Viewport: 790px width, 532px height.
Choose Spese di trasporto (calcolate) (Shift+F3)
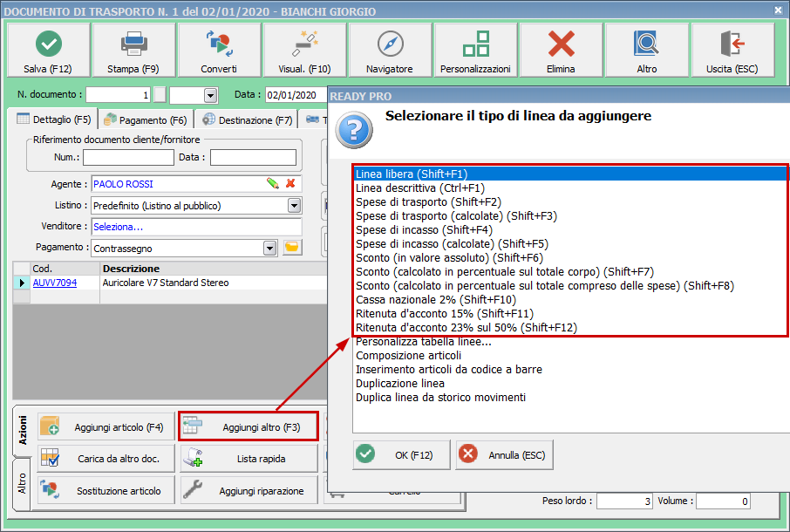tap(571, 216)
